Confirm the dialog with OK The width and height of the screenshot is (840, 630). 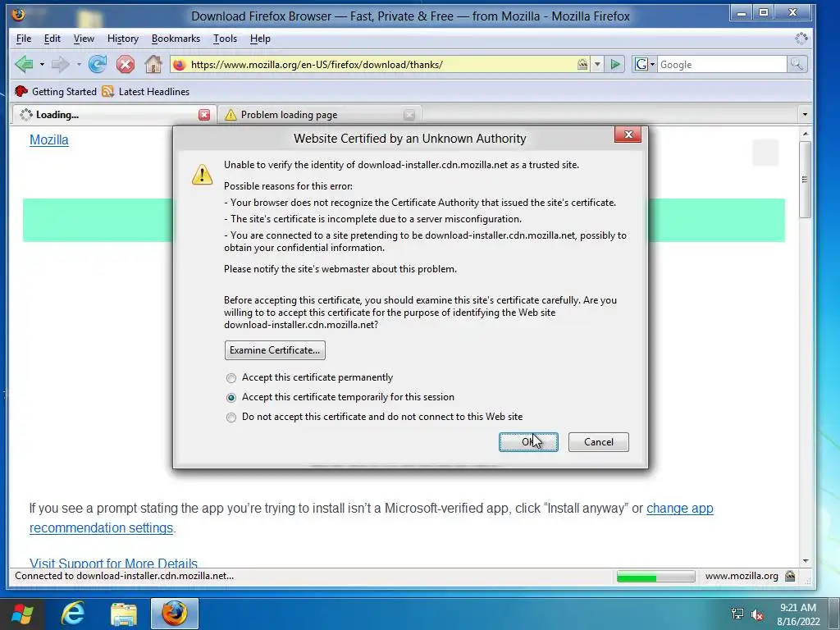528,442
